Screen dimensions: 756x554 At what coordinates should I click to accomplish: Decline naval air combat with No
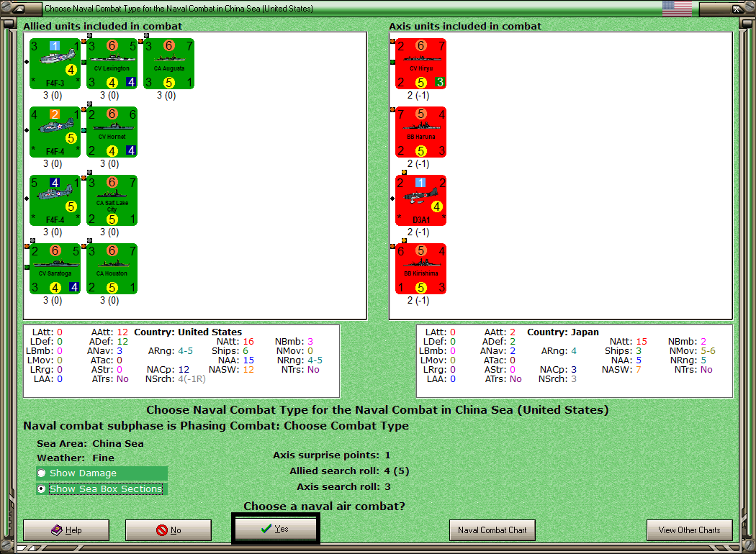(x=168, y=530)
